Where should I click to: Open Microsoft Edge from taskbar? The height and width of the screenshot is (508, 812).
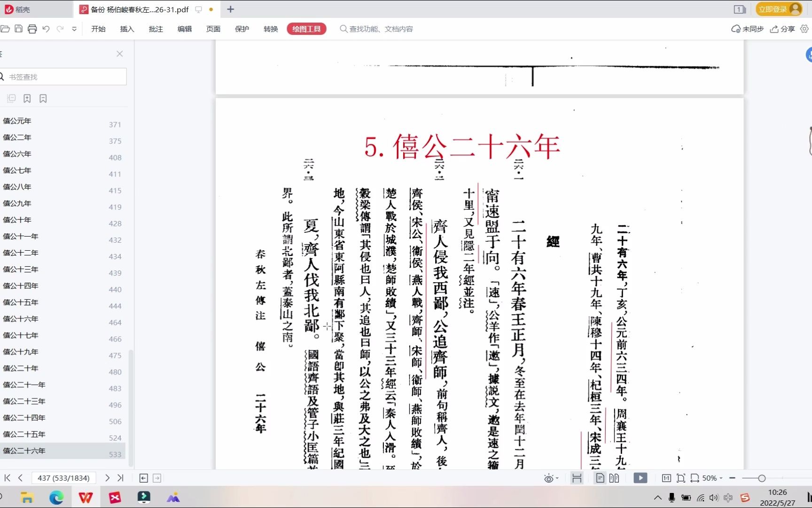56,497
